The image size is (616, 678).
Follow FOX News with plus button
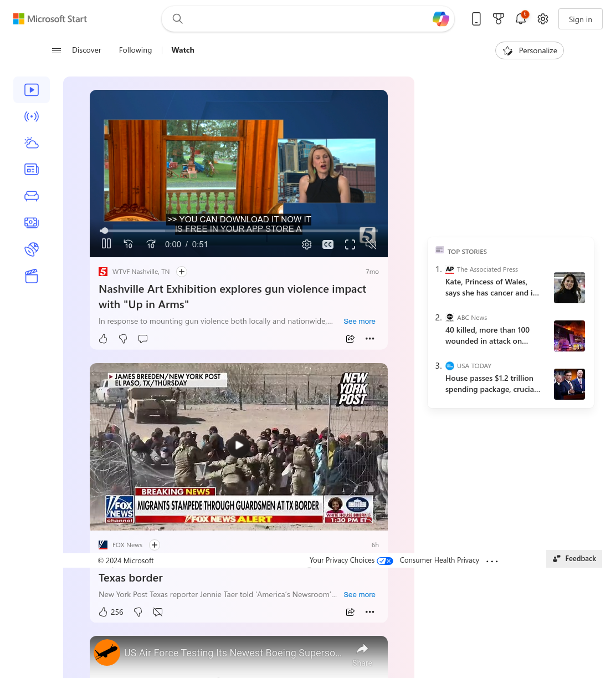pyautogui.click(x=155, y=545)
